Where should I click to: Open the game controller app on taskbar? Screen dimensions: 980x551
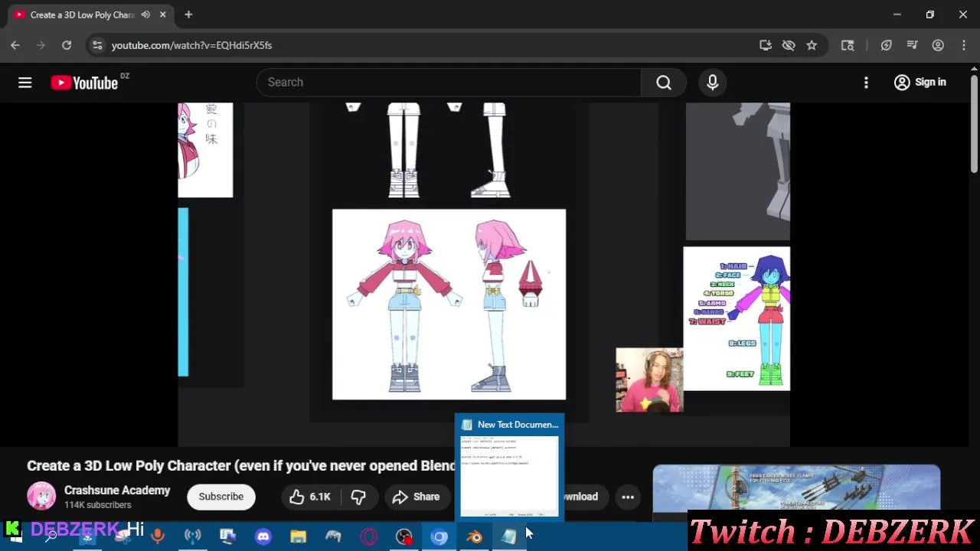click(x=333, y=536)
